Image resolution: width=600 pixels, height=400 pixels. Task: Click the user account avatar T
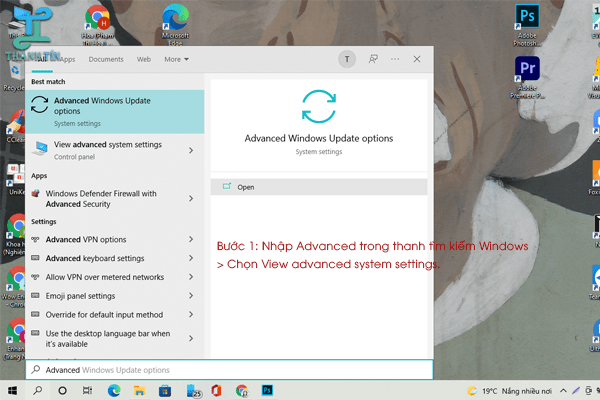[x=346, y=59]
